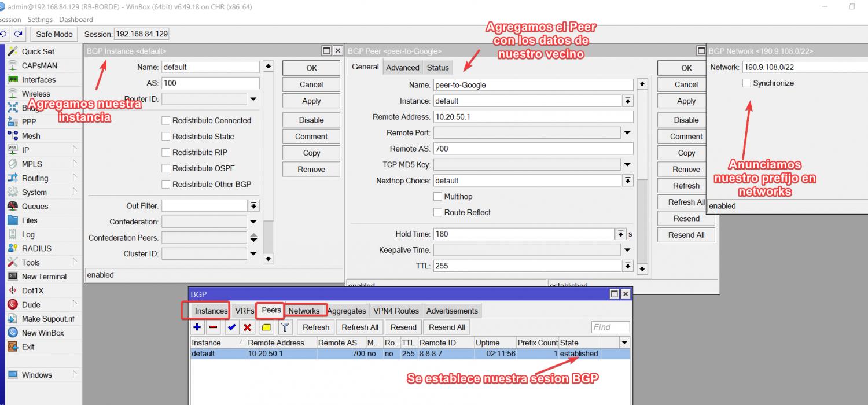Viewport: 868px width, 405px height.
Task: Click Refresh All in the BGP Peer dialog
Action: click(x=686, y=203)
